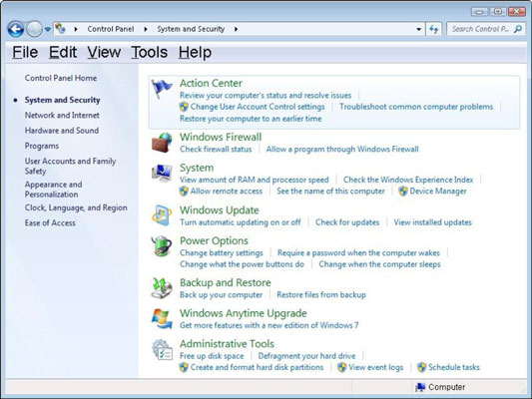532x399 pixels.
Task: Click Restore files from backup
Action: coord(321,295)
